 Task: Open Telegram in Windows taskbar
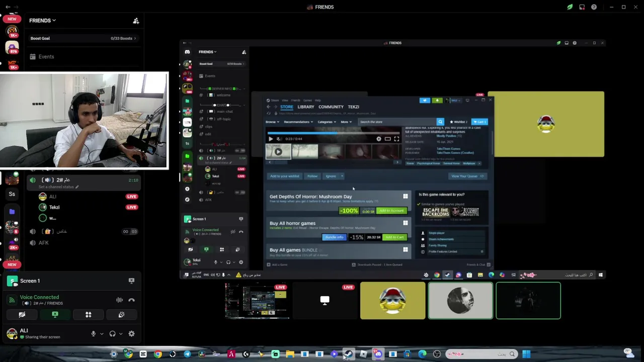(187, 354)
